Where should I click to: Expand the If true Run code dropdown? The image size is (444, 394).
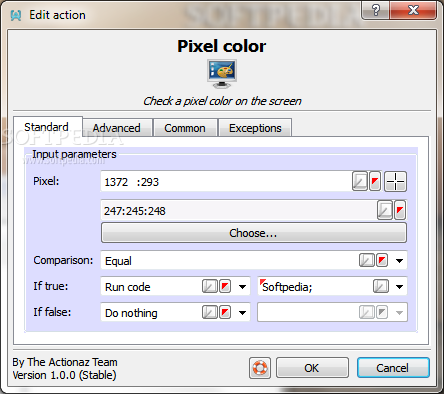242,287
